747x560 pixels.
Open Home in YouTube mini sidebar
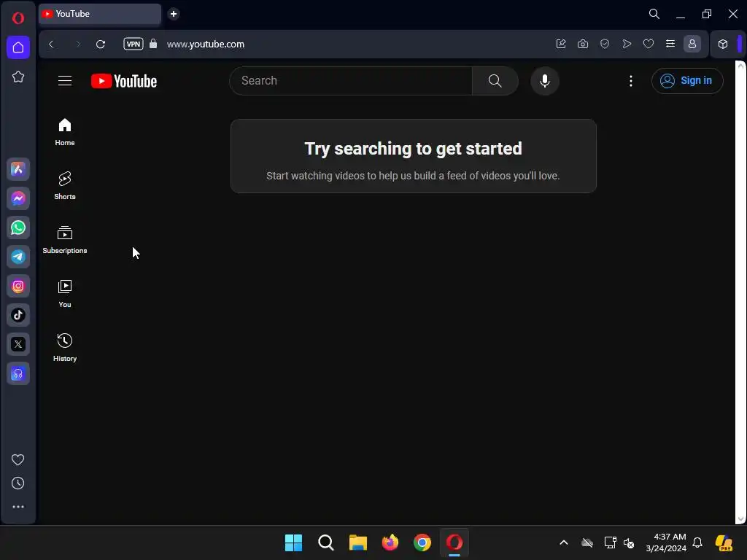pyautogui.click(x=65, y=133)
